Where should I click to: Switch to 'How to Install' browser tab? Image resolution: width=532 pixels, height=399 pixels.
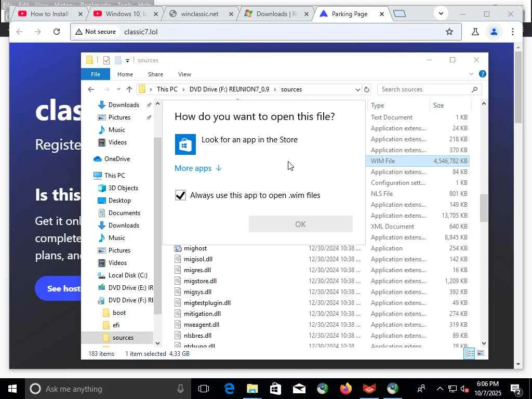(x=50, y=14)
